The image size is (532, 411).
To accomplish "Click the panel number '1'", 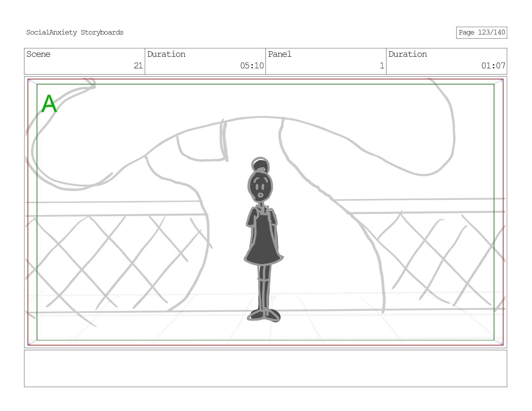I will 382,66.
